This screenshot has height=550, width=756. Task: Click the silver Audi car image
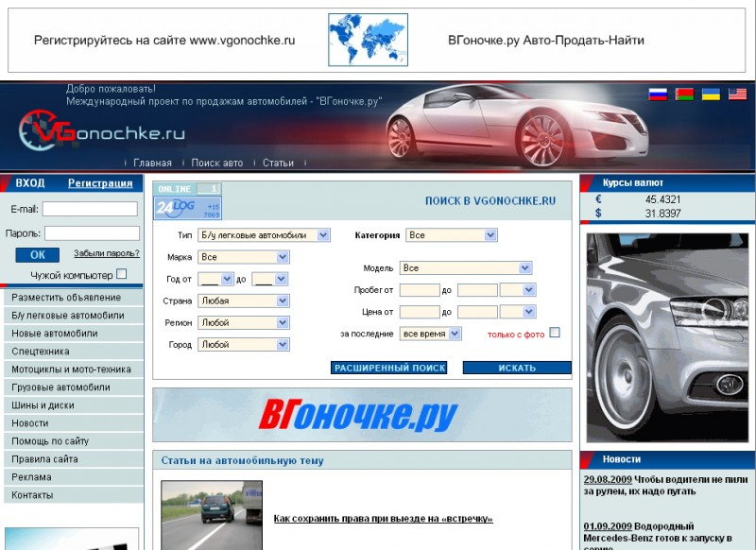pyautogui.click(x=667, y=337)
